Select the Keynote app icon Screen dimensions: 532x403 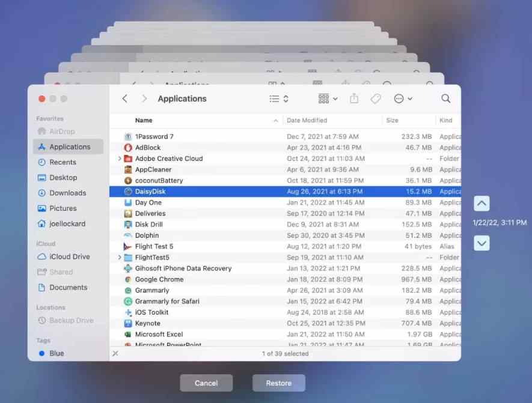[128, 323]
